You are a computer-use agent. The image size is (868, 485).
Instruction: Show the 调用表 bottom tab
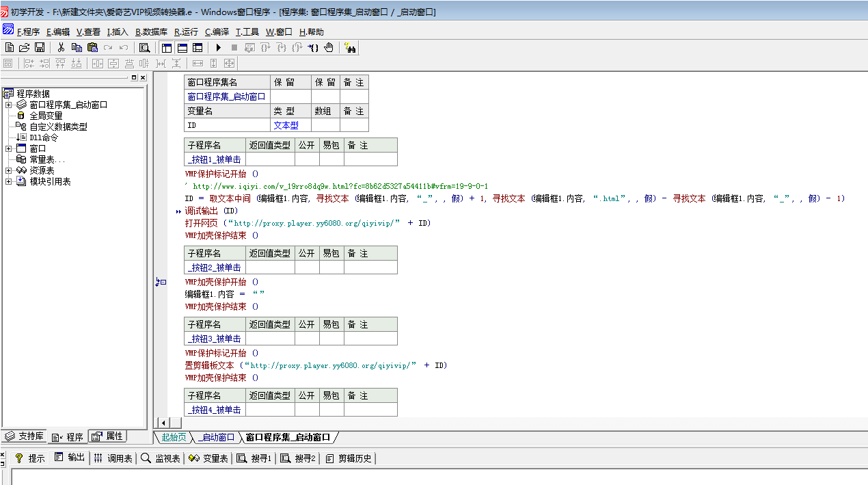point(113,458)
